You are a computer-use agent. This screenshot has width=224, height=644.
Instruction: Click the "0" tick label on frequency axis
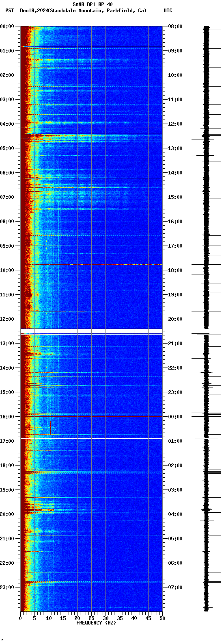click(x=20, y=618)
